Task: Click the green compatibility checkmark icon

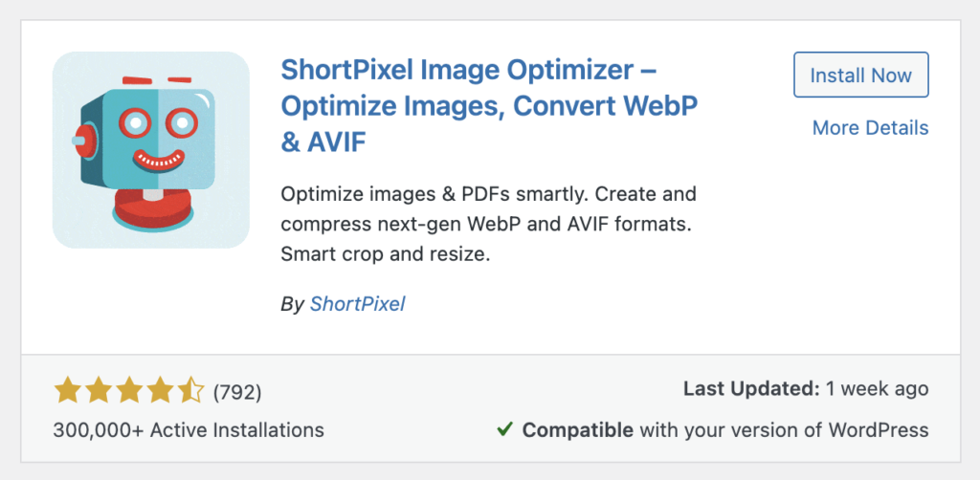Action: click(504, 429)
